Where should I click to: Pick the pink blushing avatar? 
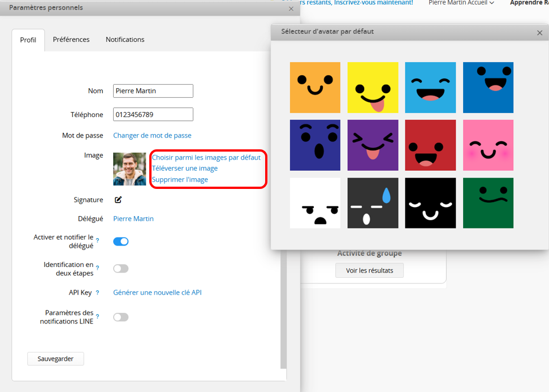click(x=488, y=145)
